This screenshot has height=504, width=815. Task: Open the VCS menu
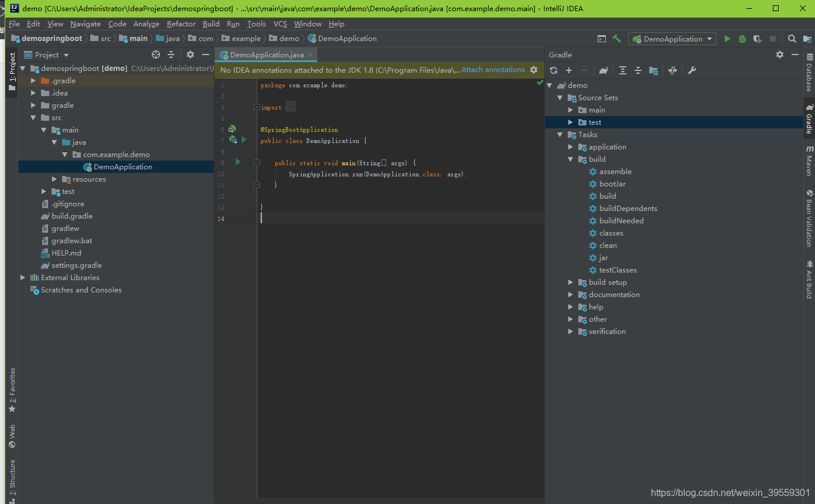[280, 24]
